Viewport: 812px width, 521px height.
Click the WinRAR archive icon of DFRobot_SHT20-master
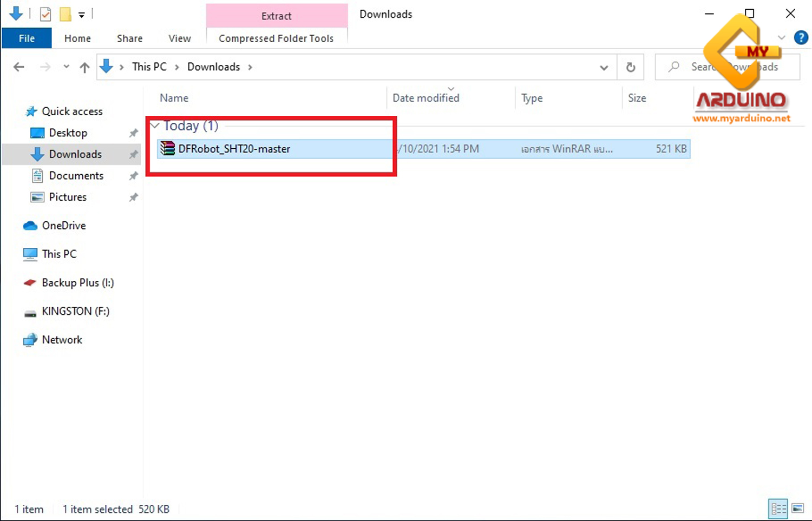(x=168, y=149)
